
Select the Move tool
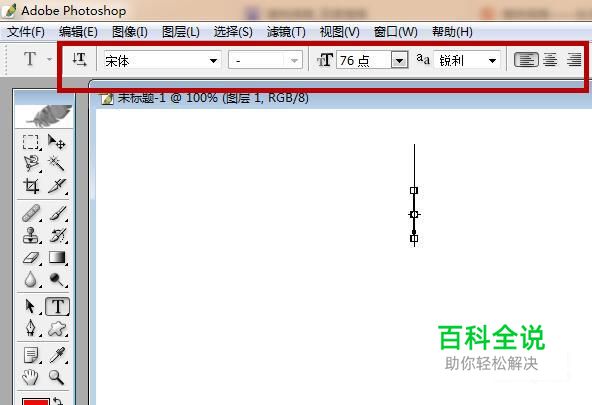(57, 142)
